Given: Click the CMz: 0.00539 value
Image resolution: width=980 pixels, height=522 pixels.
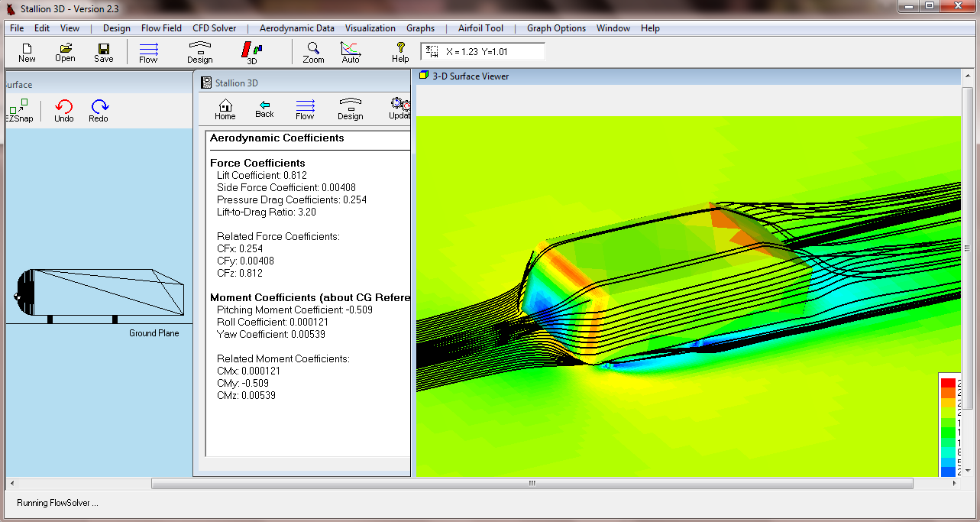Looking at the screenshot, I should (x=247, y=395).
